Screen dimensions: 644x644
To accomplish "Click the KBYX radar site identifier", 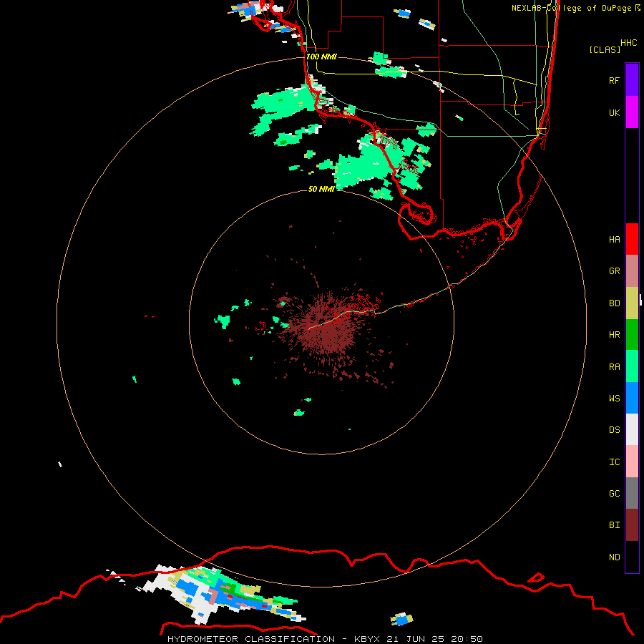I will click(x=367, y=639).
